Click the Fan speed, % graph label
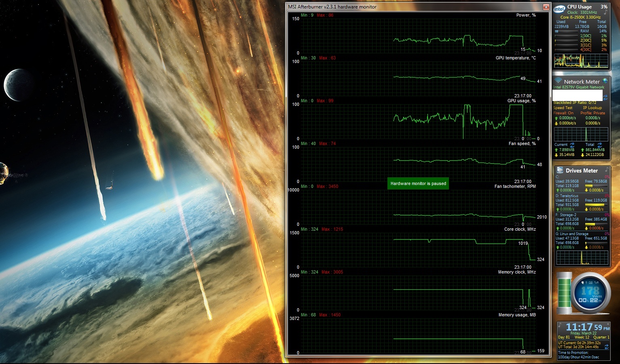This screenshot has height=364, width=620. pos(522,144)
